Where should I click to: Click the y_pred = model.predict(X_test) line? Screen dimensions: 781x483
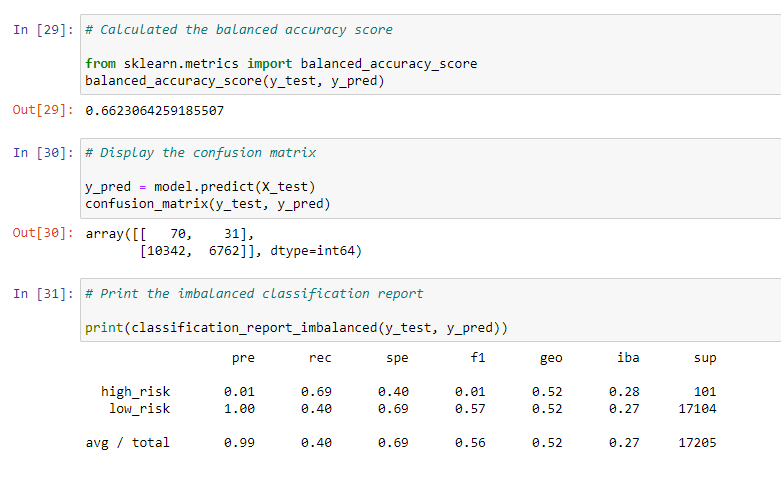click(x=200, y=187)
